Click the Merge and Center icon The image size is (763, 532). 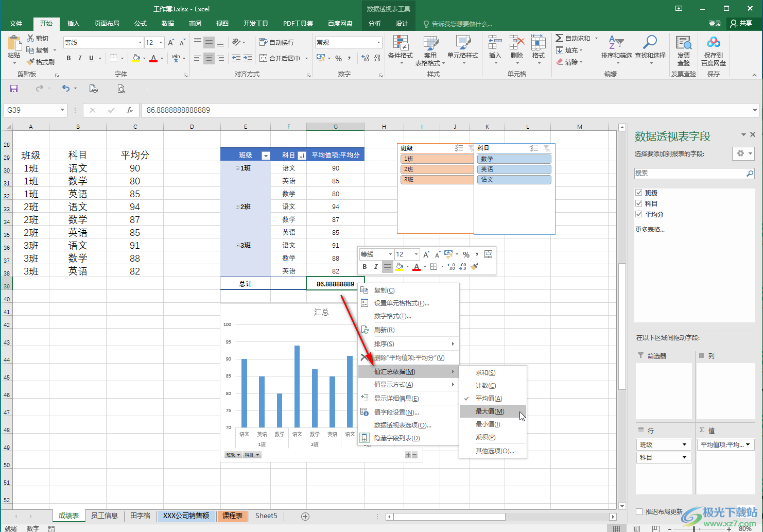[x=264, y=58]
